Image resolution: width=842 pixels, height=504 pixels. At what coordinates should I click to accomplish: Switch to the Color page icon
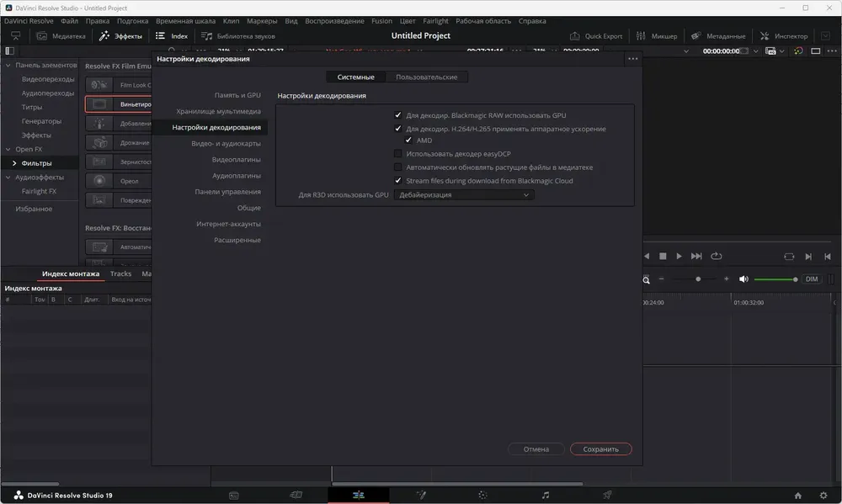(x=482, y=495)
